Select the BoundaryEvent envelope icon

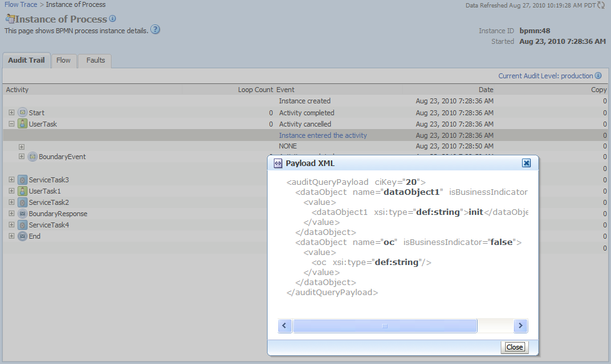[32, 157]
